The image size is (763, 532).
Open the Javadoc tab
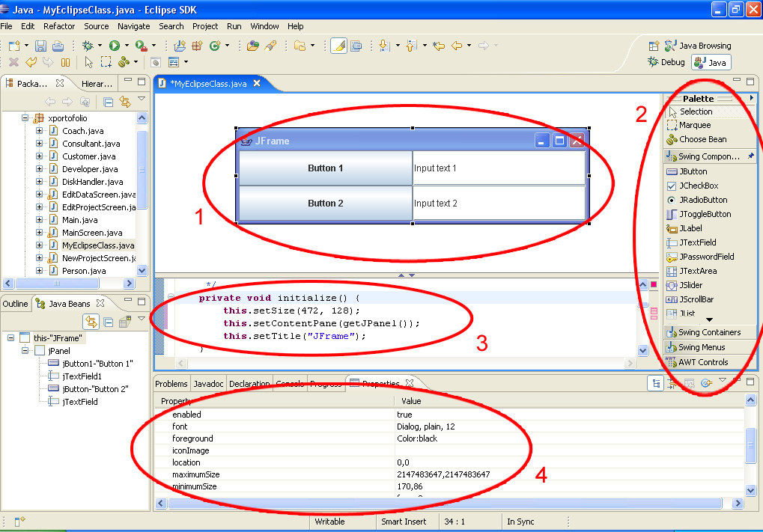(x=208, y=384)
